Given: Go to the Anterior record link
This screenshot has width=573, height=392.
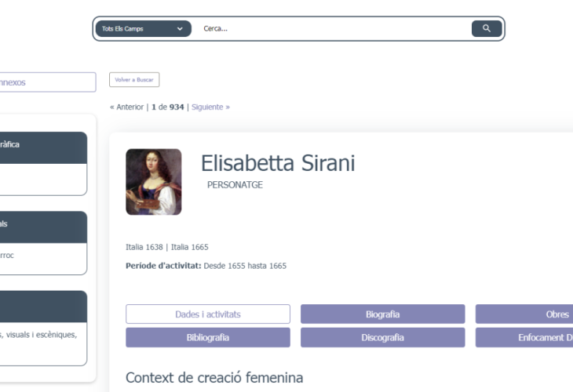Looking at the screenshot, I should (x=127, y=107).
